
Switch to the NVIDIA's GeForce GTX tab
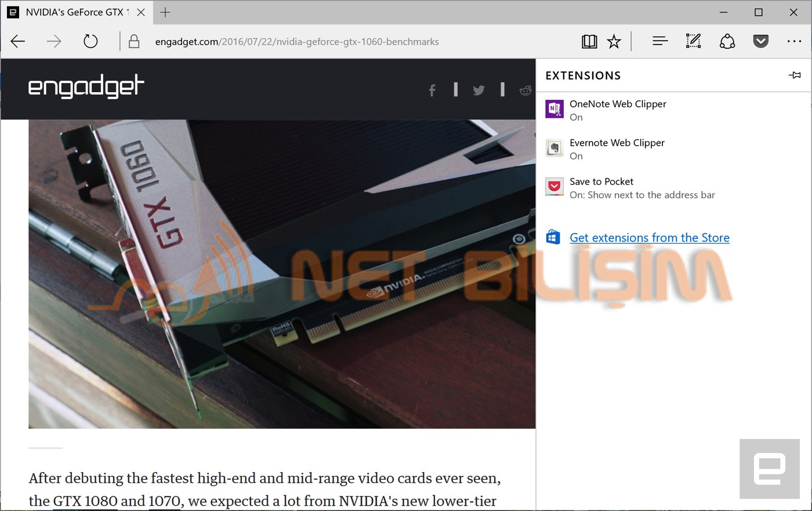[x=75, y=12]
